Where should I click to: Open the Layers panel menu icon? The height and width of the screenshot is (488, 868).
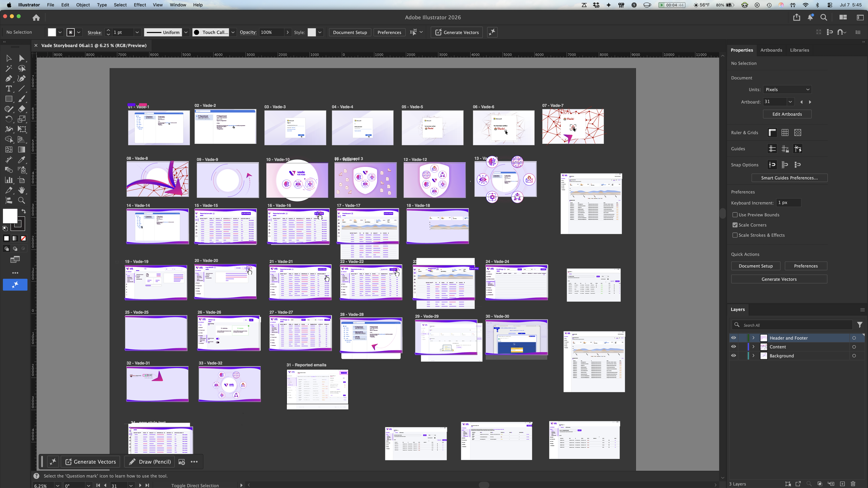[x=862, y=310]
